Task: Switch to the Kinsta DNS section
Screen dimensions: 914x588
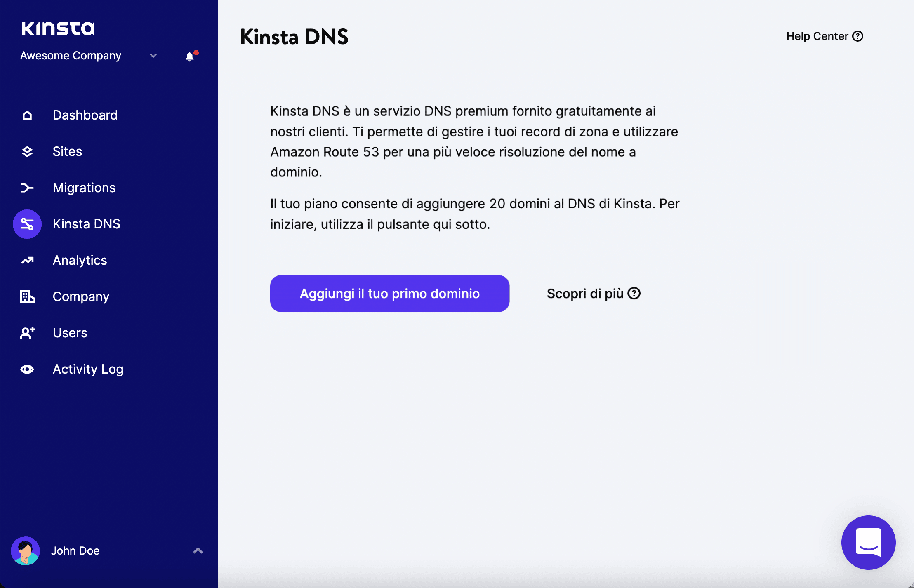Action: 86,224
